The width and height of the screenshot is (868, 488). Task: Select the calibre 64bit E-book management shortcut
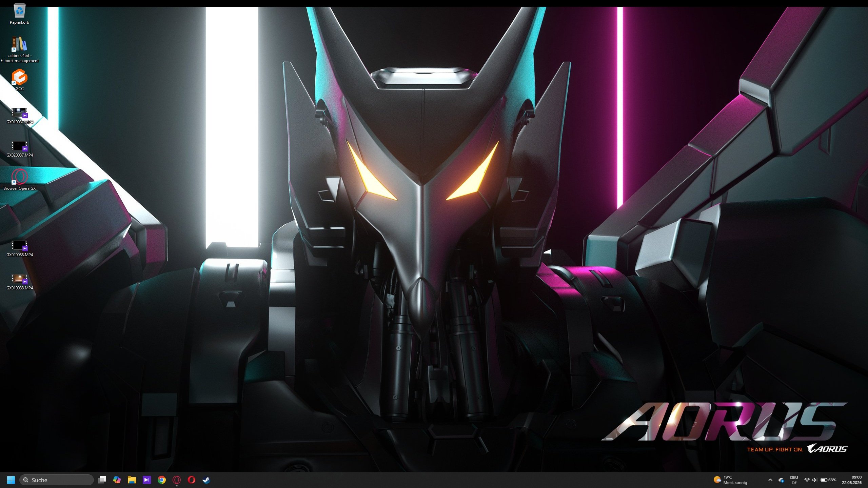coord(19,49)
